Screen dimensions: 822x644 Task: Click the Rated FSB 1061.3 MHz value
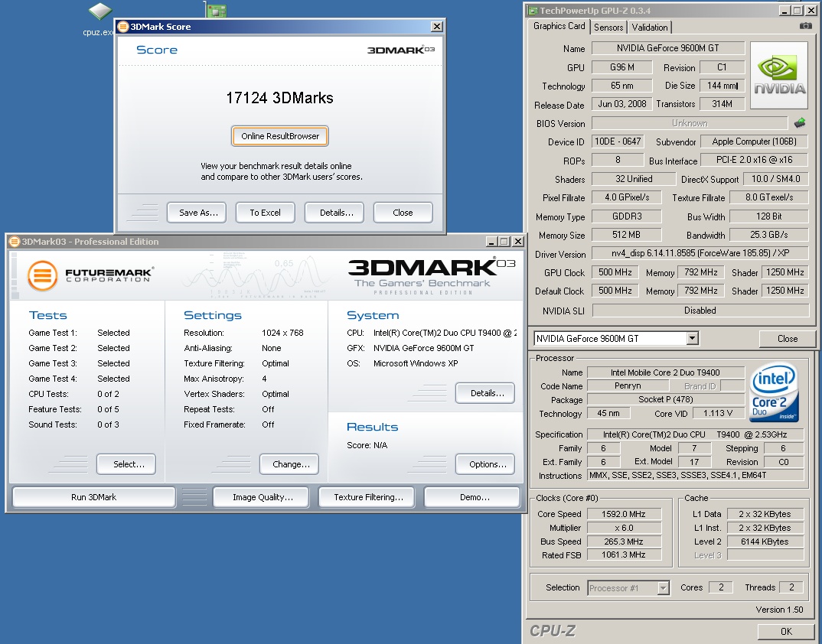pyautogui.click(x=624, y=555)
